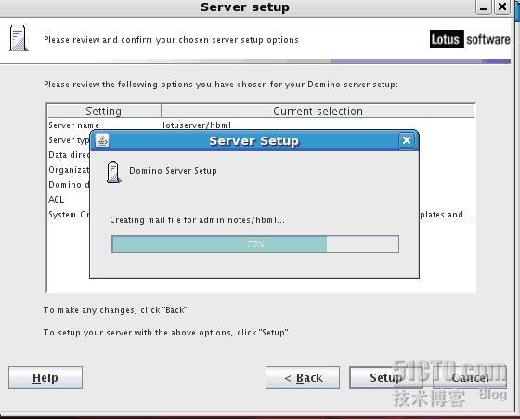Close the Server Setup progress dialog
The height and width of the screenshot is (420, 520).
tap(407, 140)
